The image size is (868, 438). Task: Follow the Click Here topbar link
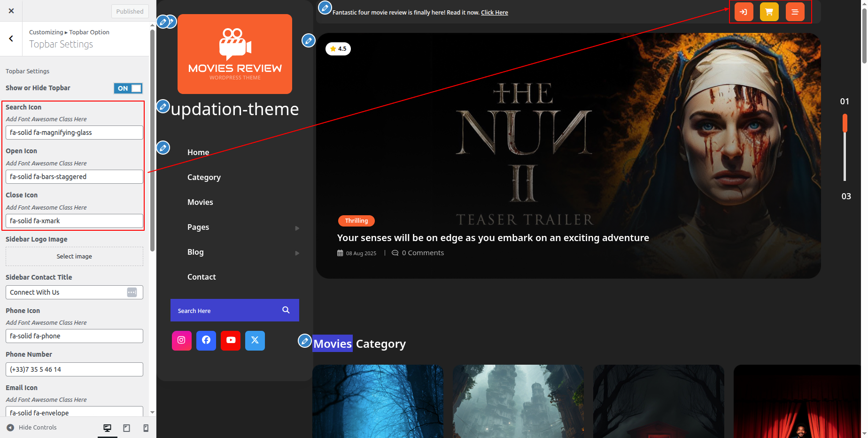[494, 13]
